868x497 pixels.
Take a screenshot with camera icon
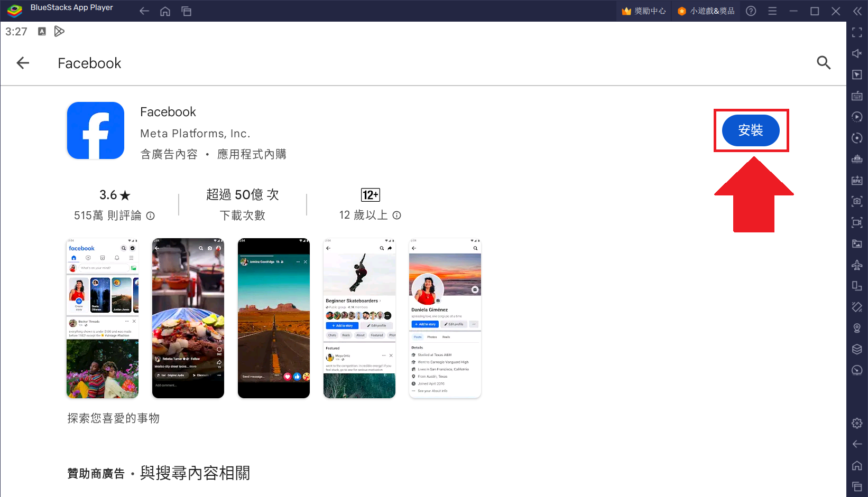[x=857, y=201]
